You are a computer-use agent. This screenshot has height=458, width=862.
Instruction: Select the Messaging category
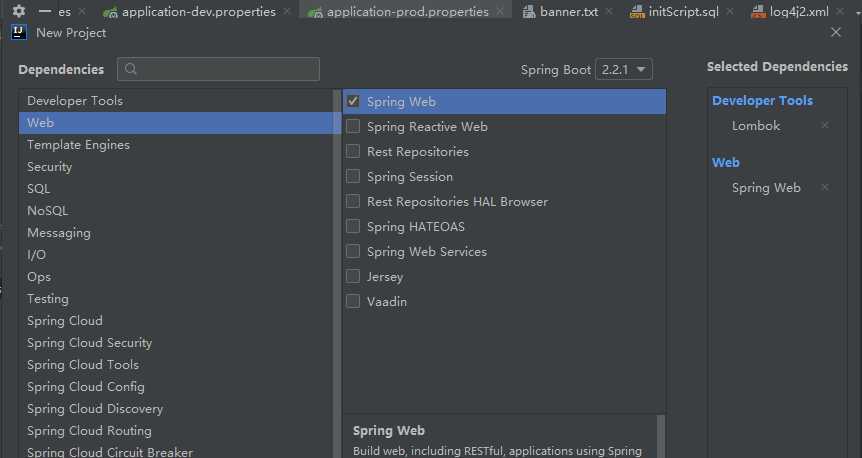tap(177, 233)
